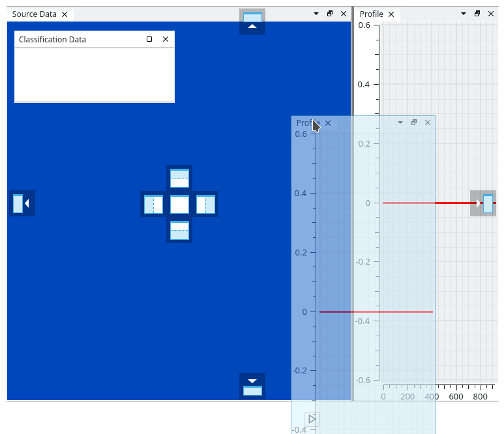Detach button on floating Profile panel

(x=414, y=123)
